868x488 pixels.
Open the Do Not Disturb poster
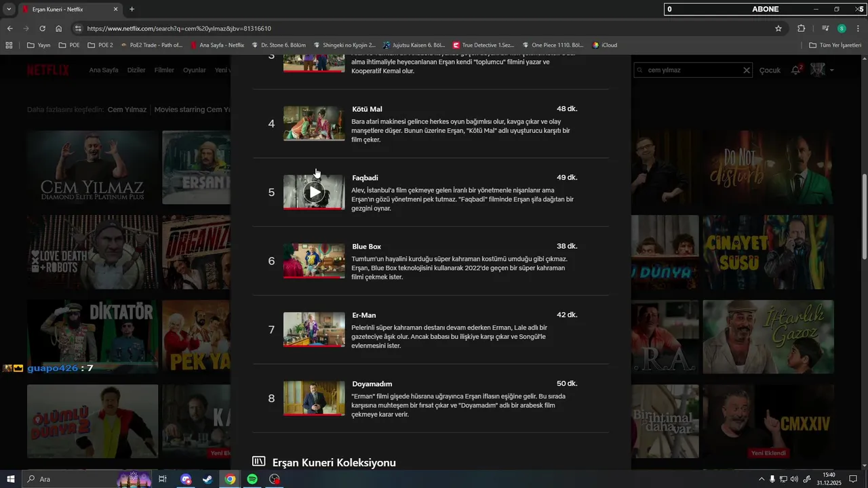(768, 167)
